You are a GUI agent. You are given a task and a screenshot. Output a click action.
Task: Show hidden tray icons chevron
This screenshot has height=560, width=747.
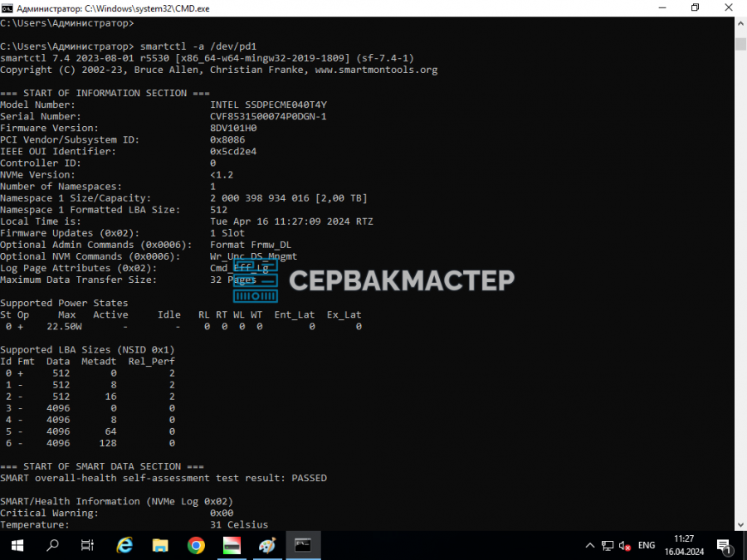pyautogui.click(x=590, y=546)
